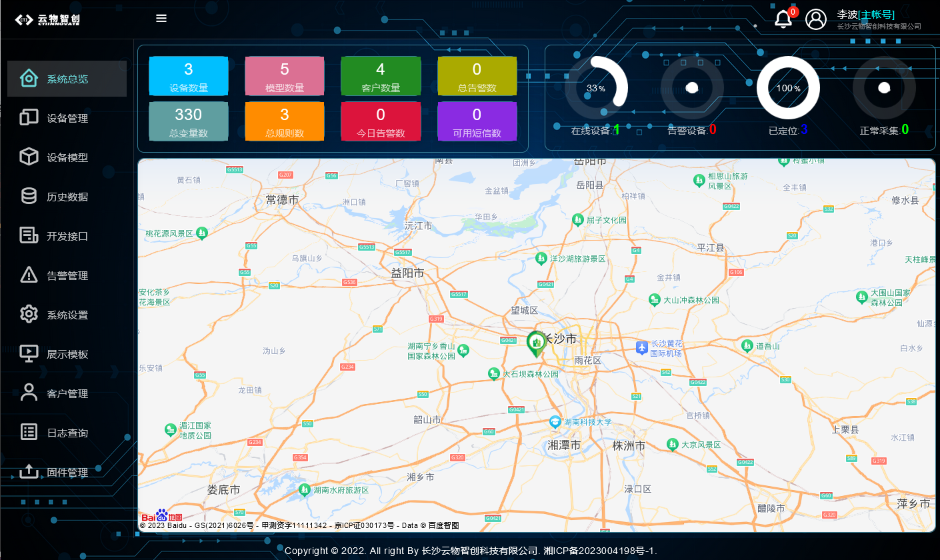Click 望城区 label on the map

point(524,310)
